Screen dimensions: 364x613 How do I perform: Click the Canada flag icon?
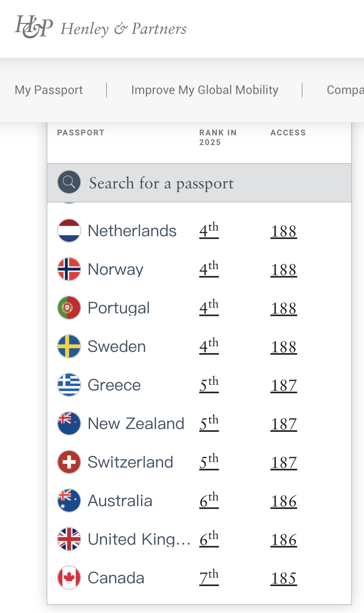coord(69,578)
